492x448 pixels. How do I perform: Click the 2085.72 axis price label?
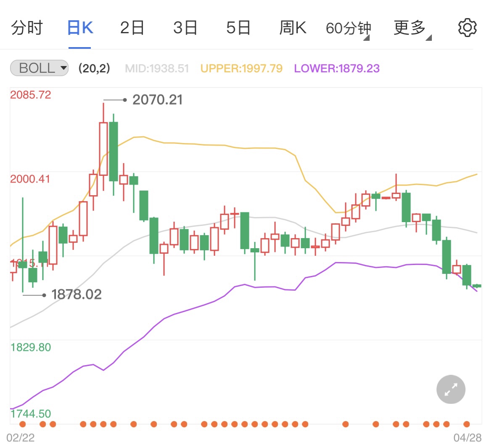30,95
